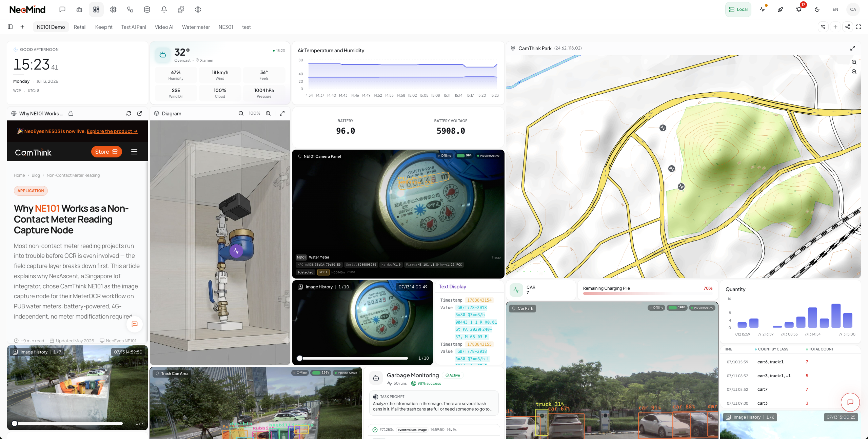The image size is (868, 439).
Task: Open the CA user avatar menu
Action: pyautogui.click(x=853, y=9)
